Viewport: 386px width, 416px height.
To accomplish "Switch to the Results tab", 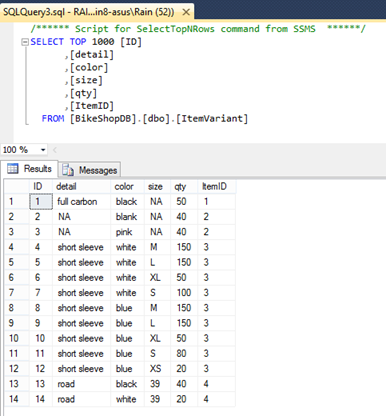I will coord(30,169).
